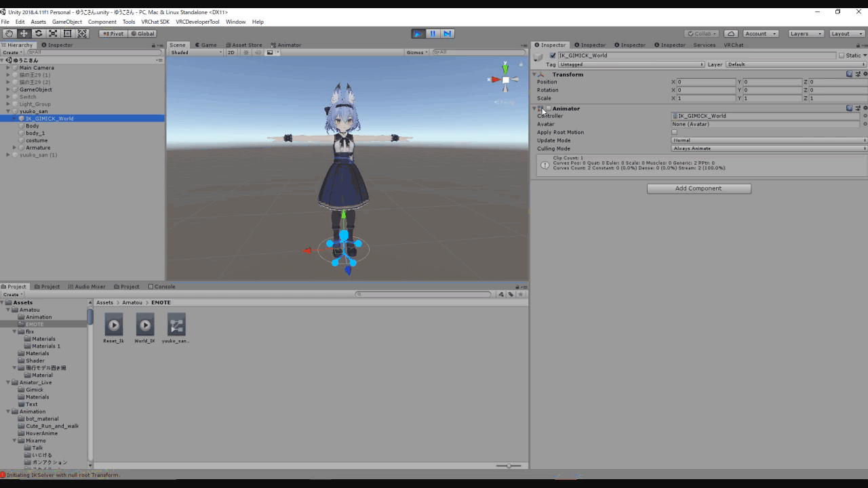Select the Hand tool in the toolbar
Viewport: 868px width, 488px height.
tap(9, 33)
